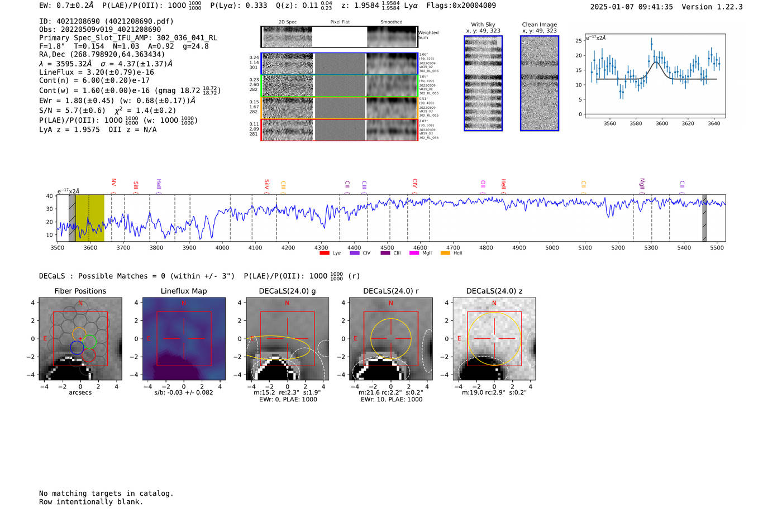This screenshot has height=532, width=782.
Task: Click the m:21.6 rc:2.2" caption
Action: click(x=391, y=392)
